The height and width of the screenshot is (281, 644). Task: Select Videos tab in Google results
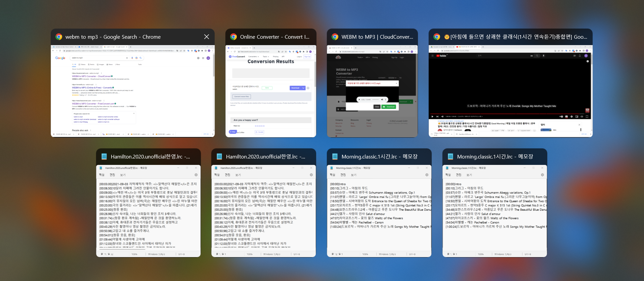pos(82,65)
